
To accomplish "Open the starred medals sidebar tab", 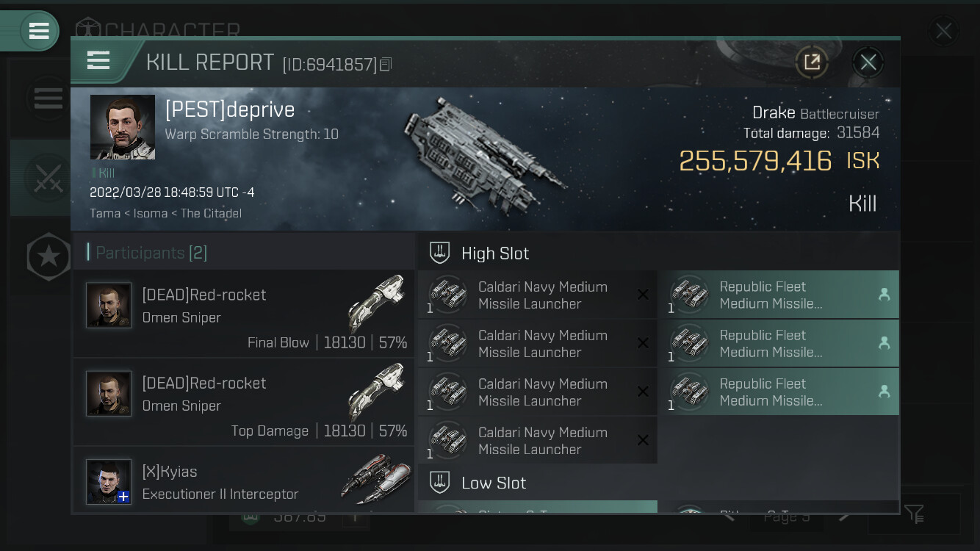I will click(x=48, y=256).
